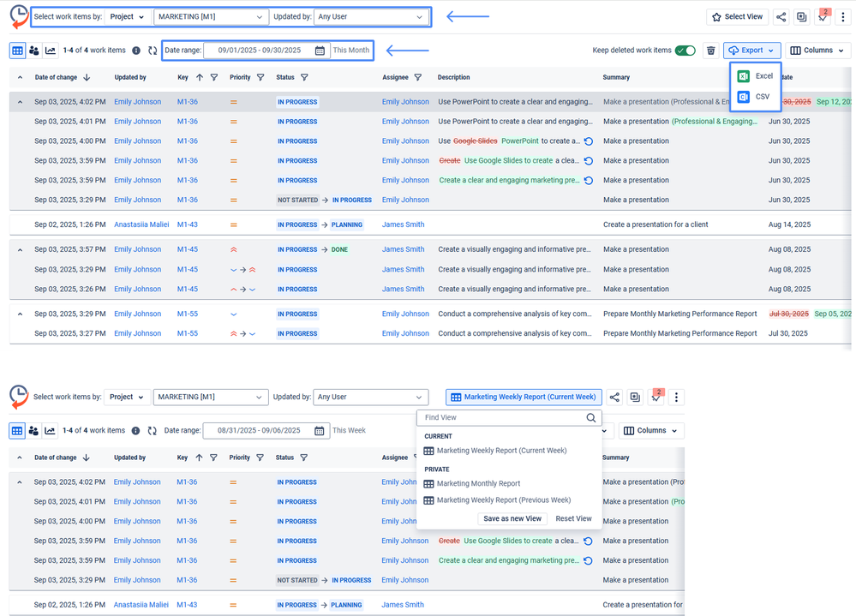Select Marketing Weekly Report (Previous Week) view
856x616 pixels.
click(x=497, y=499)
